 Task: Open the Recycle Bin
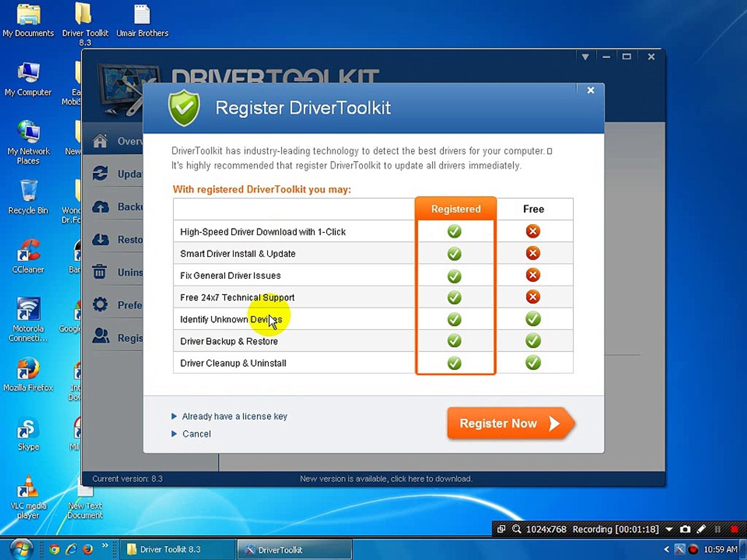[x=29, y=197]
